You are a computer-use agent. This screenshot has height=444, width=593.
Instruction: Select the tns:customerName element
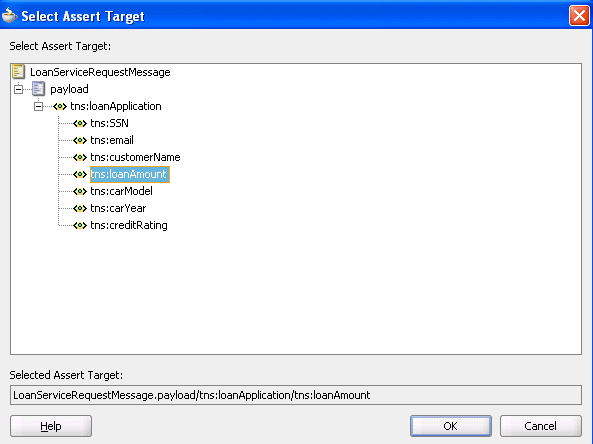tap(135, 157)
